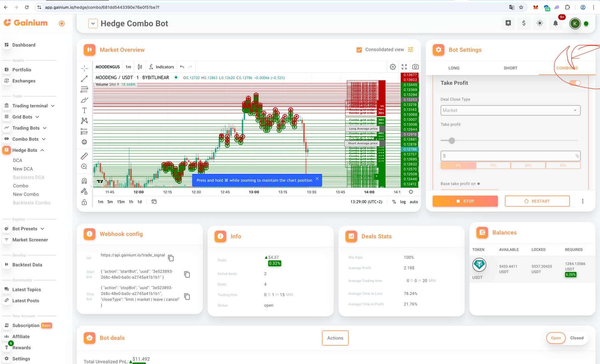Screen dimensions: 600x364
Task: Toggle auto scale on chart
Action: [x=414, y=202]
